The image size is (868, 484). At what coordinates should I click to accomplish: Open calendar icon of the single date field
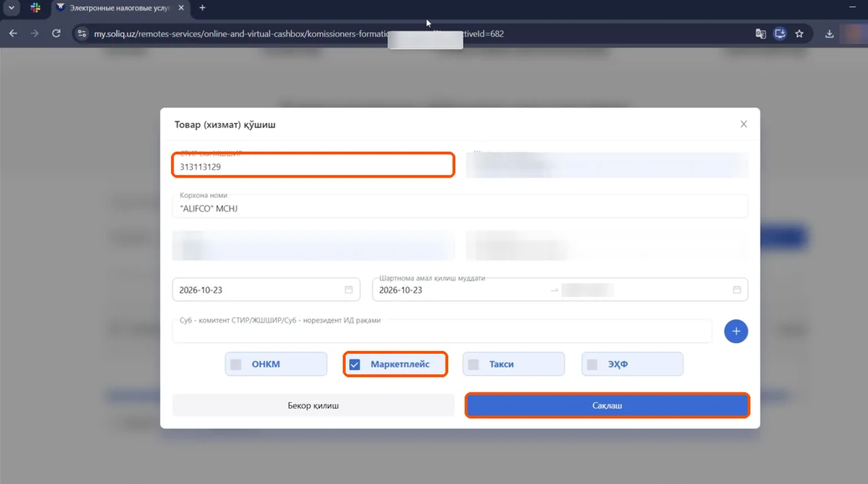click(349, 290)
